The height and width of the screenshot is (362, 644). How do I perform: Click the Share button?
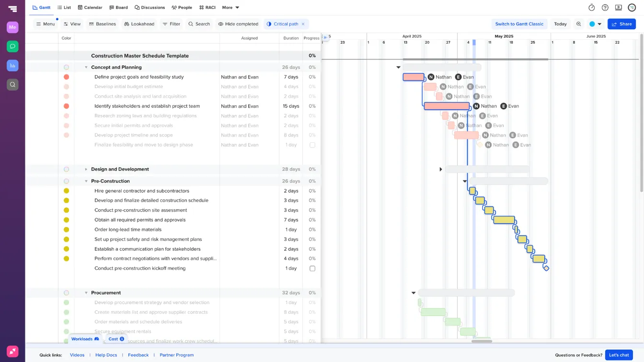click(x=621, y=23)
